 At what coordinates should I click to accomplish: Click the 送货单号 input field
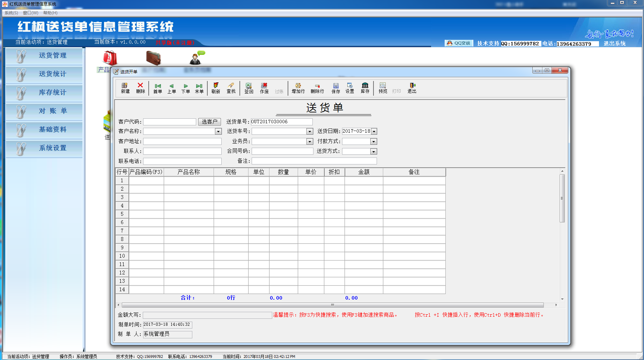[x=282, y=122]
